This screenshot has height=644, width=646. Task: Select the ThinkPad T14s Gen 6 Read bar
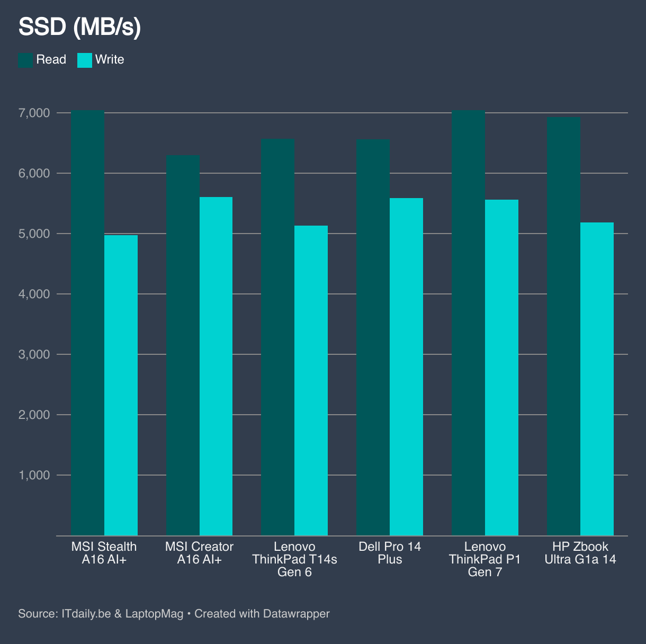click(x=278, y=337)
